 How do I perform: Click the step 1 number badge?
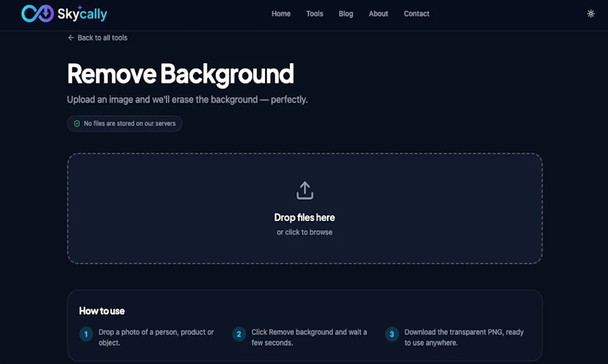pos(86,334)
